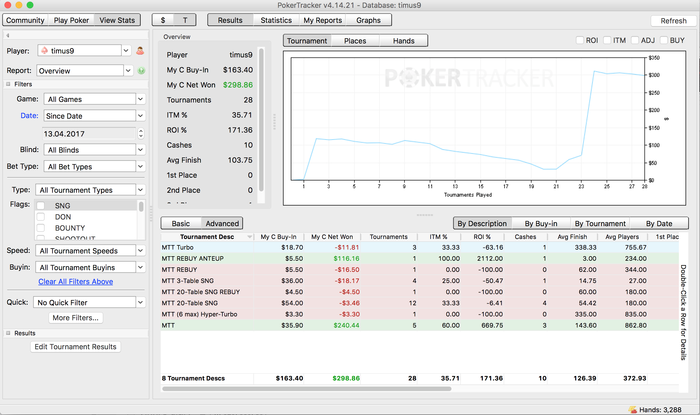Open the Report dropdown showing Overview
700x415 pixels.
[128, 71]
